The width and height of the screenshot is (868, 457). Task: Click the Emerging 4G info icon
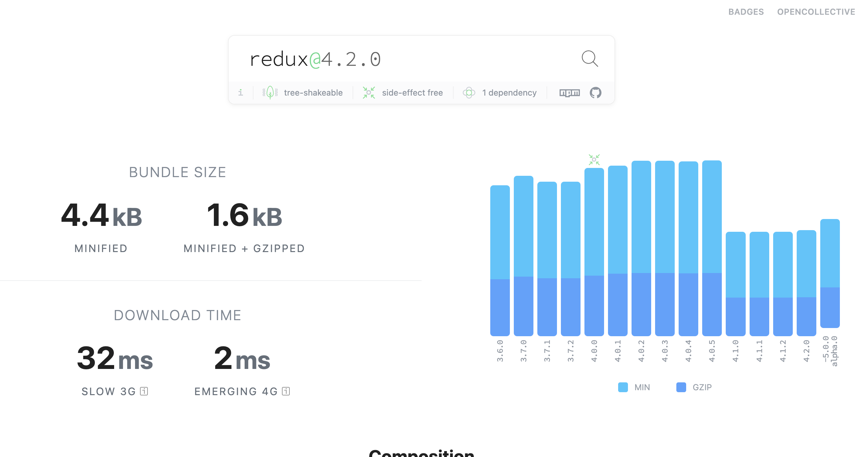286,391
